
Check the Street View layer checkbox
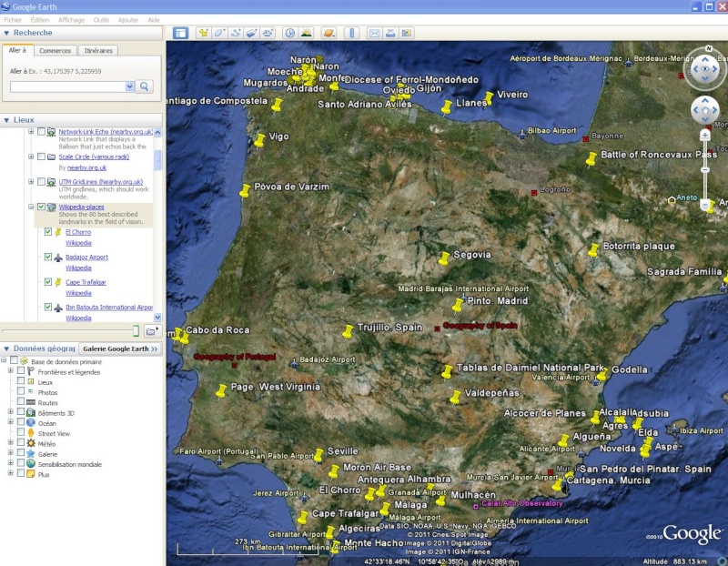[x=20, y=432]
